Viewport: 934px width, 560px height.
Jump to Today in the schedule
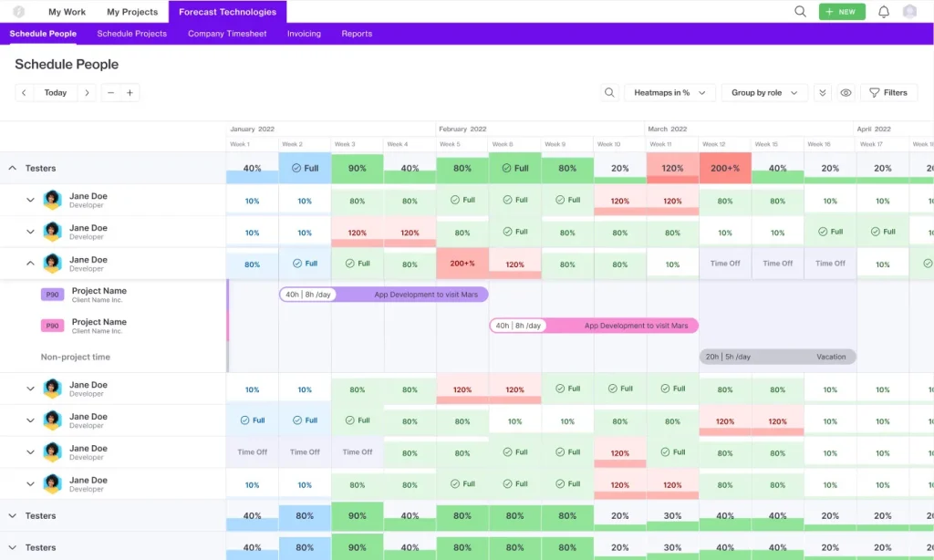(56, 93)
